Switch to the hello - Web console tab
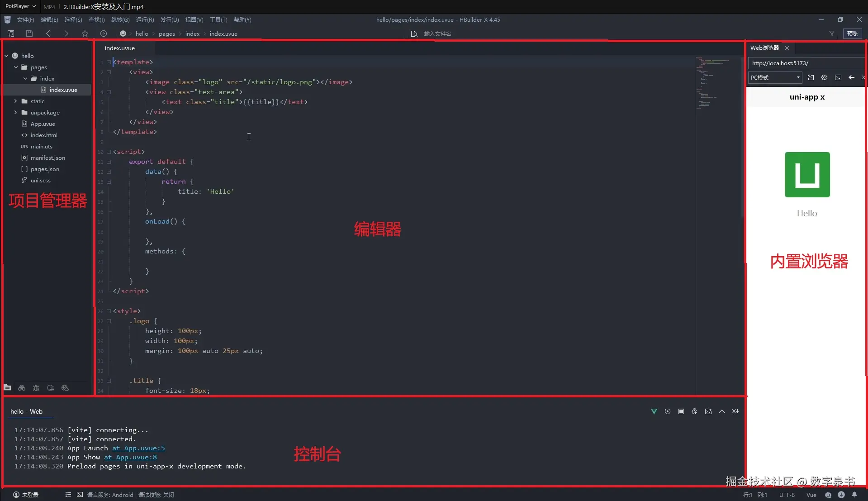Image resolution: width=868 pixels, height=501 pixels. tap(27, 411)
